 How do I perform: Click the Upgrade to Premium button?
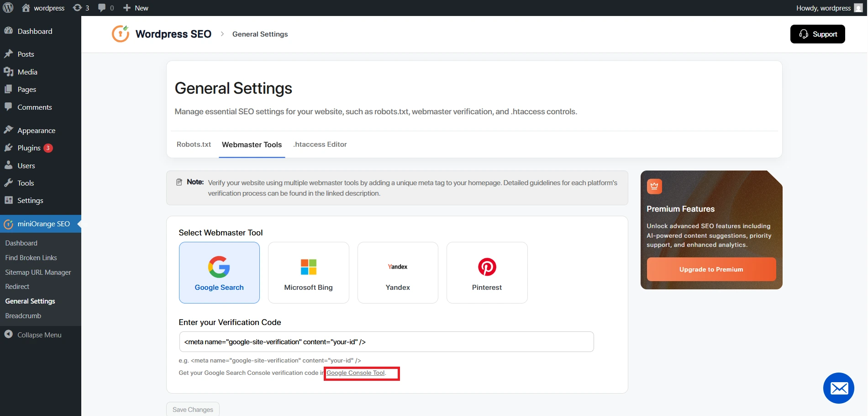click(710, 269)
